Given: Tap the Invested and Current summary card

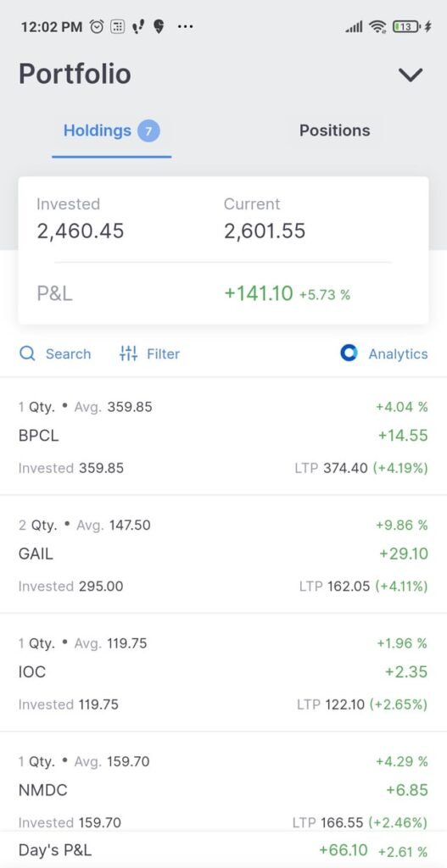Looking at the screenshot, I should coord(223,250).
